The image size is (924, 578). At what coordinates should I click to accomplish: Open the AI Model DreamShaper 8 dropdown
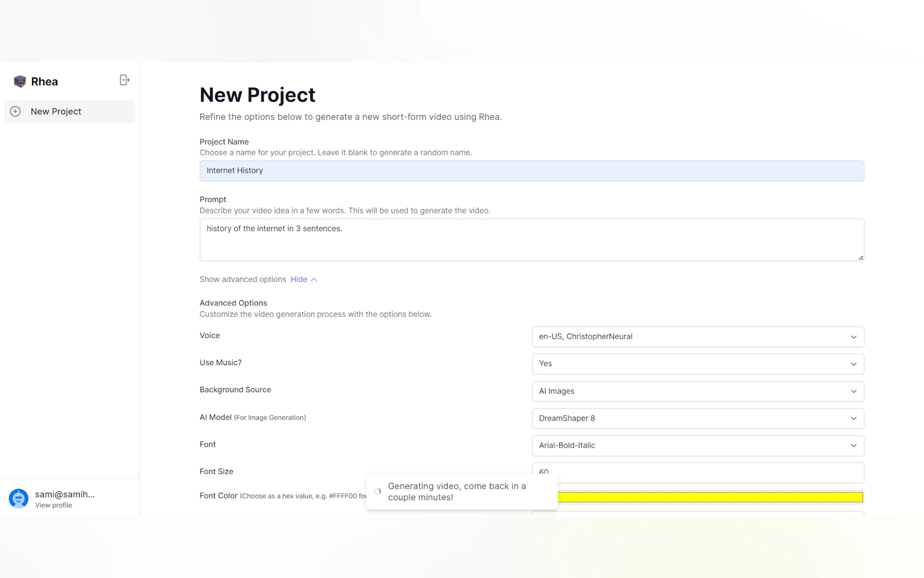[697, 418]
